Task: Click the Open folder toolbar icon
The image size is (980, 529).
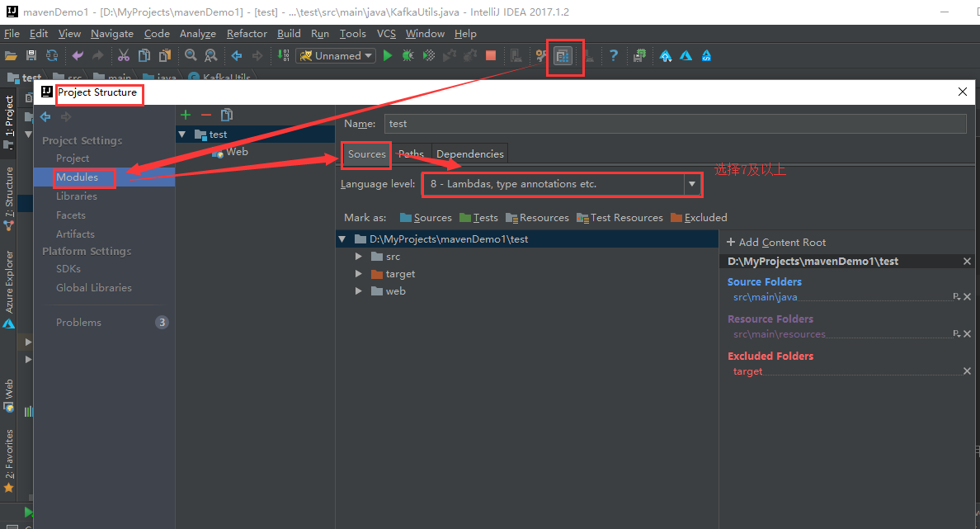Action: (x=11, y=55)
